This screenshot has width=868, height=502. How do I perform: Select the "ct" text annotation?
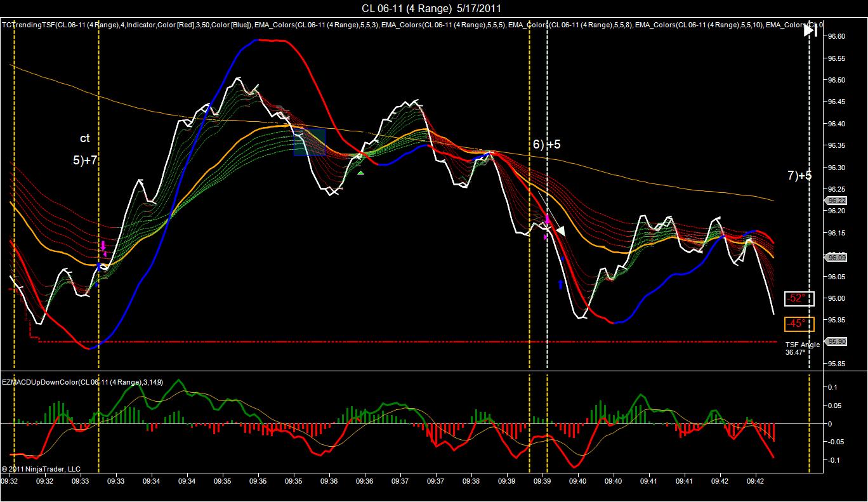84,138
